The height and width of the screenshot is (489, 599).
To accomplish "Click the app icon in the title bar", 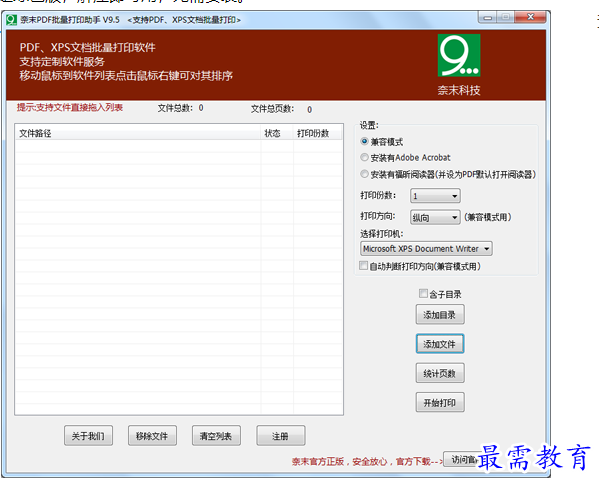I will click(11, 20).
